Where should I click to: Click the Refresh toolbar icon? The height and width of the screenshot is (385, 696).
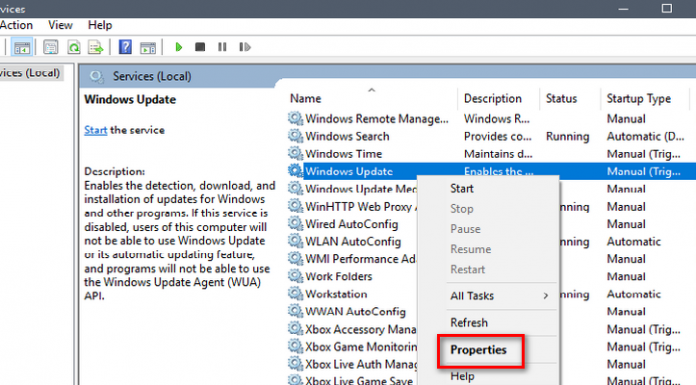(x=74, y=47)
